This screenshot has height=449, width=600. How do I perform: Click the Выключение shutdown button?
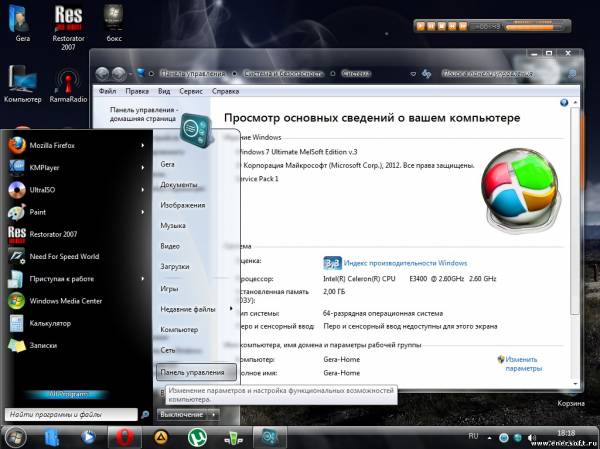tap(182, 415)
